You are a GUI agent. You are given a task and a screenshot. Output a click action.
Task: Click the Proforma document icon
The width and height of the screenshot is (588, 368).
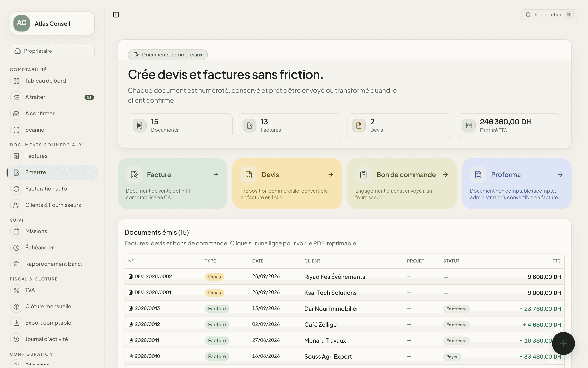click(478, 175)
